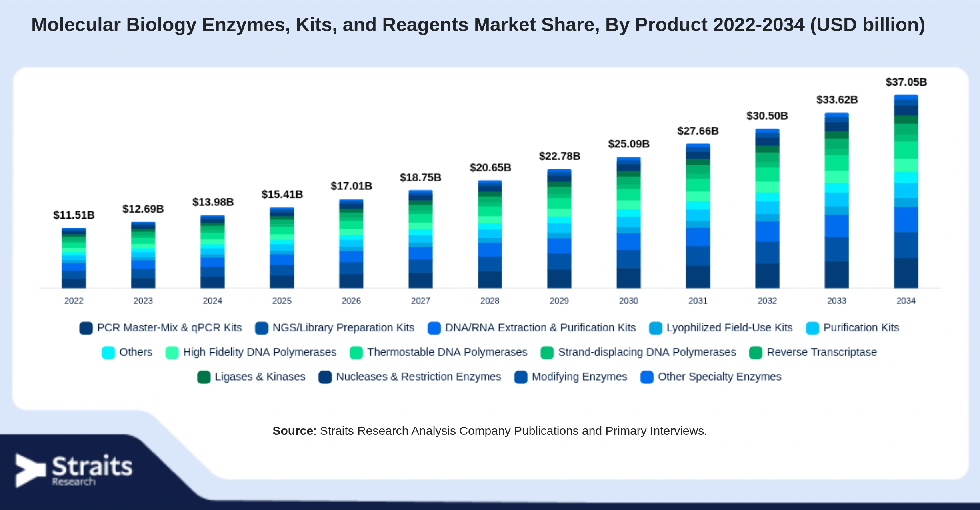The width and height of the screenshot is (980, 510).
Task: Click the $15.41B value label
Action: [x=282, y=194]
